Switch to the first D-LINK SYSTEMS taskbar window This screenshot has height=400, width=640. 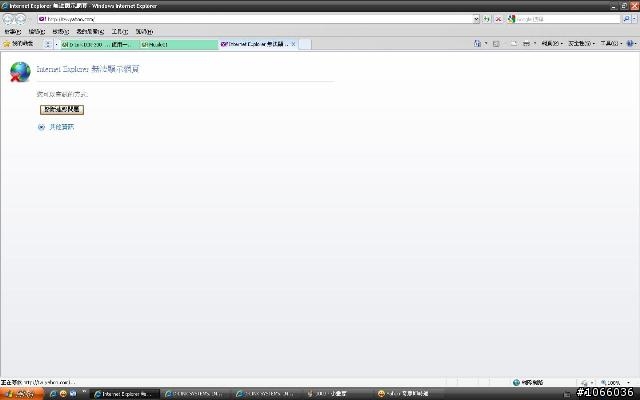(197, 394)
